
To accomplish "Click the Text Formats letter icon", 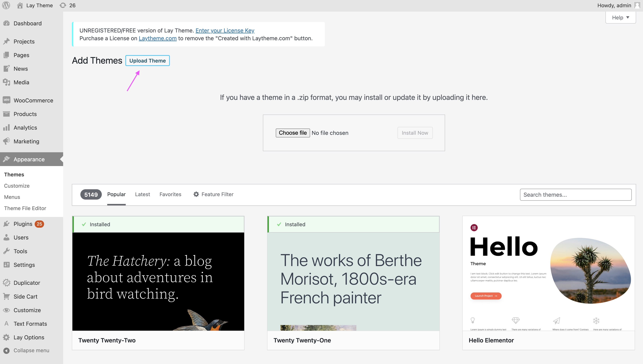I will click(7, 324).
